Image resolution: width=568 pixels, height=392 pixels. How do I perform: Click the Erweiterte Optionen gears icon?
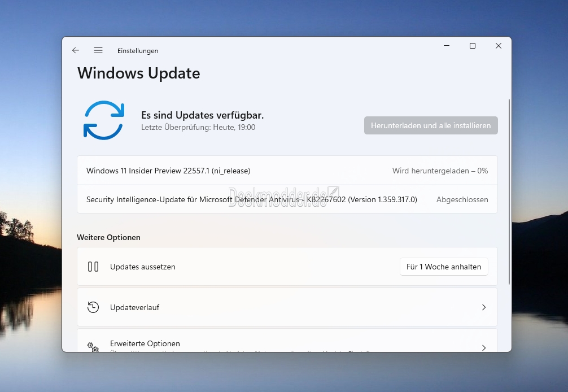tap(93, 347)
